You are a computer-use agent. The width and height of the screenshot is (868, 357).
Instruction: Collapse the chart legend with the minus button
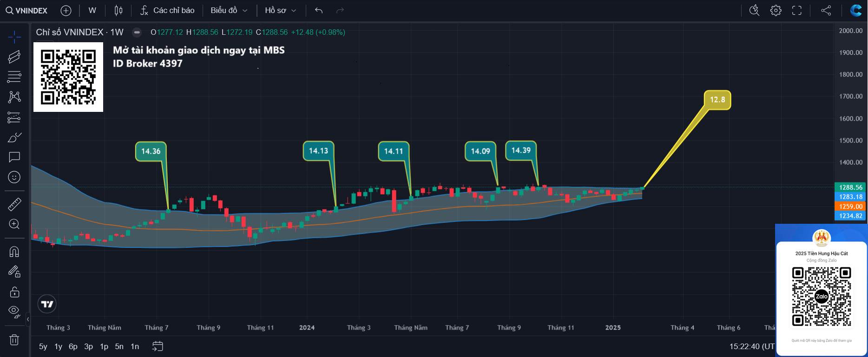[x=137, y=32]
